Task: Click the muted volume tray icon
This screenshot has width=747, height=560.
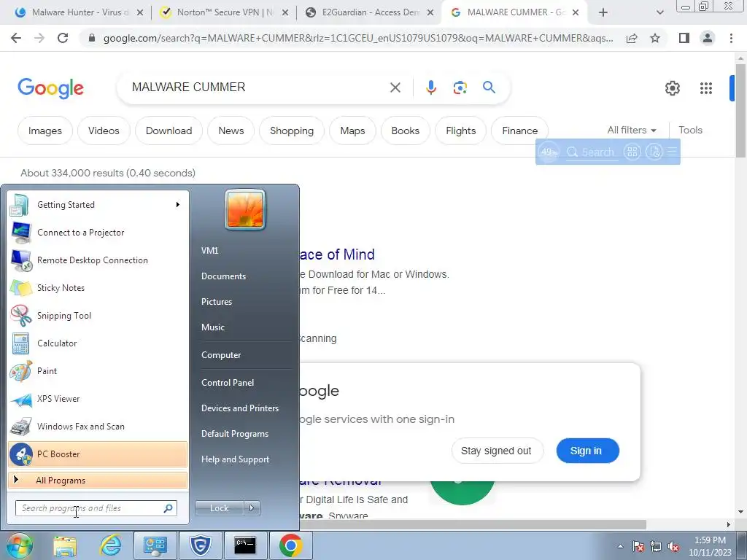Action: [x=673, y=547]
